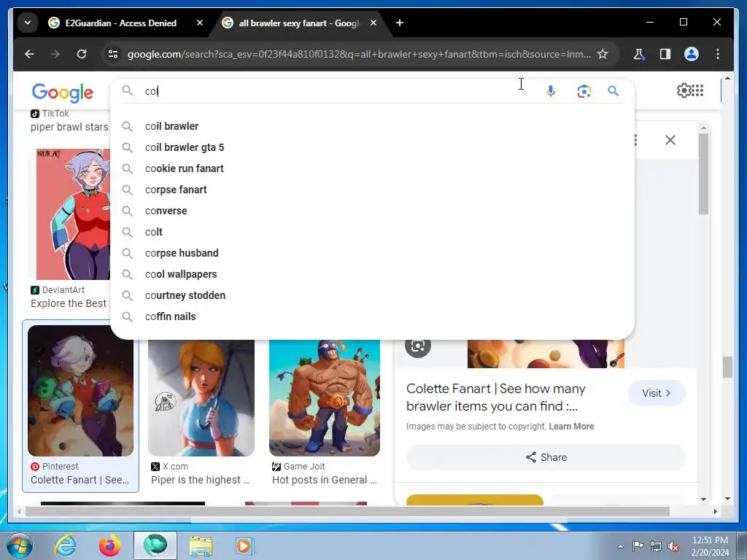This screenshot has height=560, width=747.
Task: Bookmark this page with the star icon
Action: pos(603,54)
